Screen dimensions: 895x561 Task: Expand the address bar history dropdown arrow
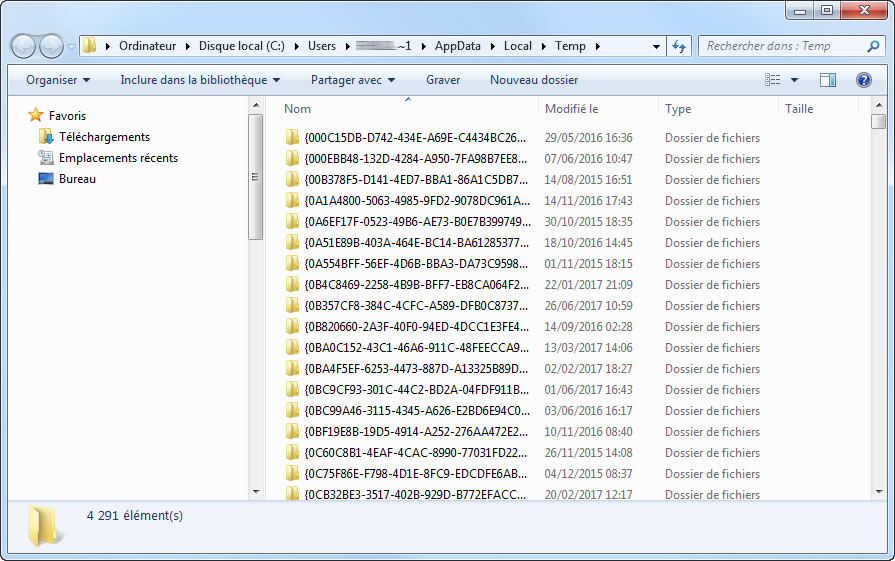click(x=656, y=46)
